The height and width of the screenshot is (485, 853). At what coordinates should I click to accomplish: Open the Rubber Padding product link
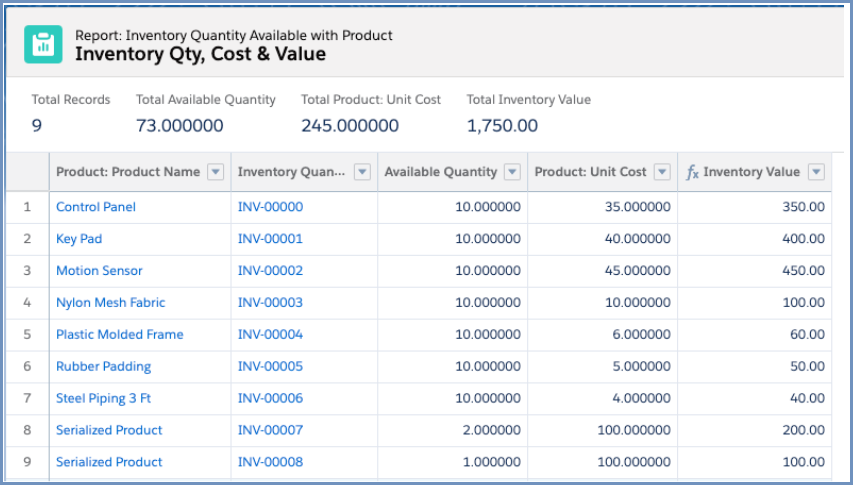tap(103, 366)
